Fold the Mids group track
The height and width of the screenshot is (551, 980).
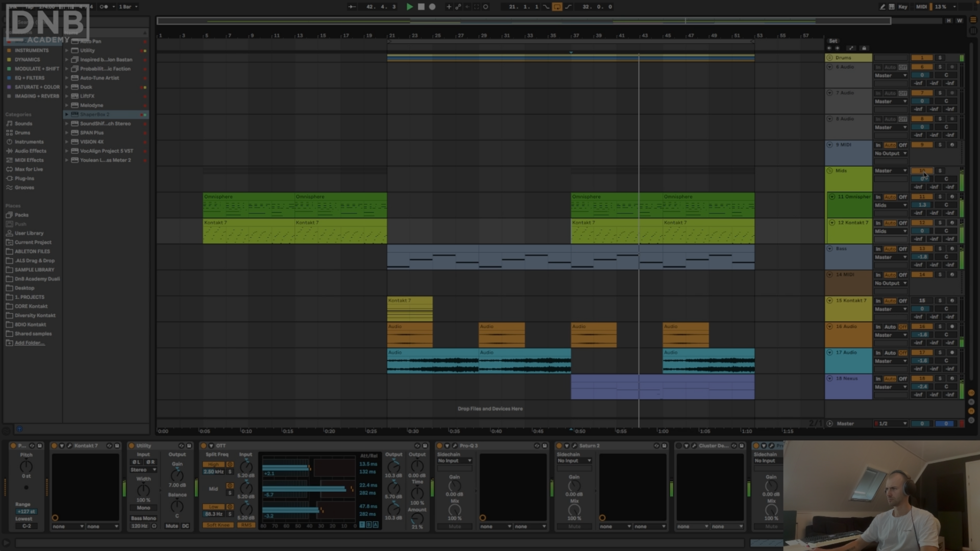click(x=829, y=171)
